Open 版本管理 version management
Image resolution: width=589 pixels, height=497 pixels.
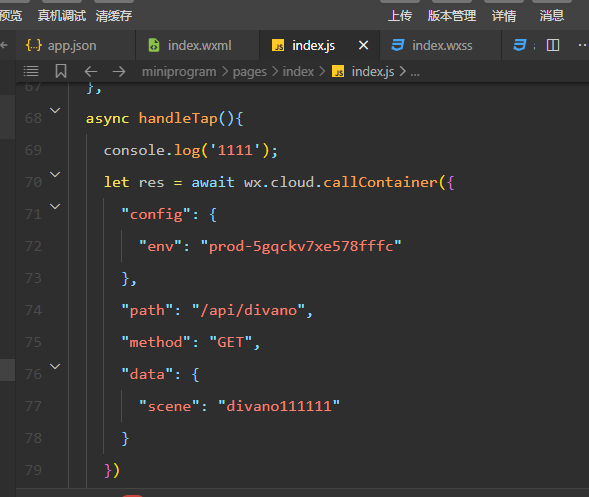452,16
